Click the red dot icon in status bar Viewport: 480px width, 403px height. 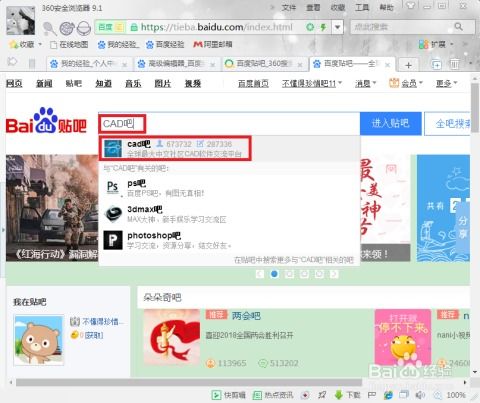[305, 395]
